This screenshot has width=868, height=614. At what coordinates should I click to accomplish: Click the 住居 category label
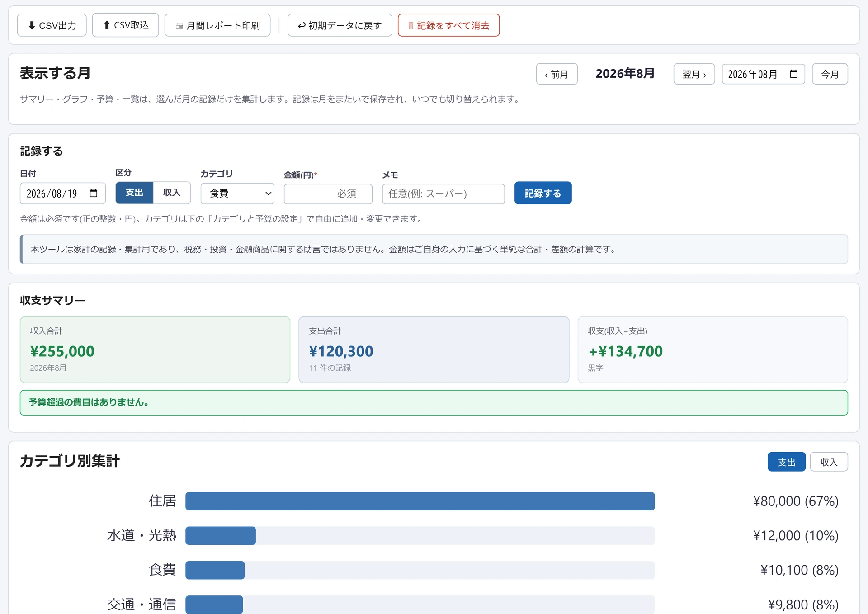coord(162,501)
